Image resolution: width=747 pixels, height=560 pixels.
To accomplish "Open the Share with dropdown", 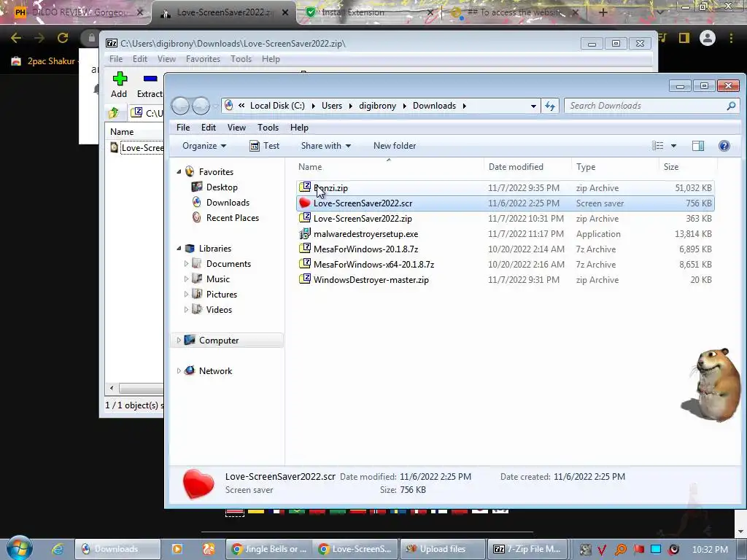I will pyautogui.click(x=326, y=146).
